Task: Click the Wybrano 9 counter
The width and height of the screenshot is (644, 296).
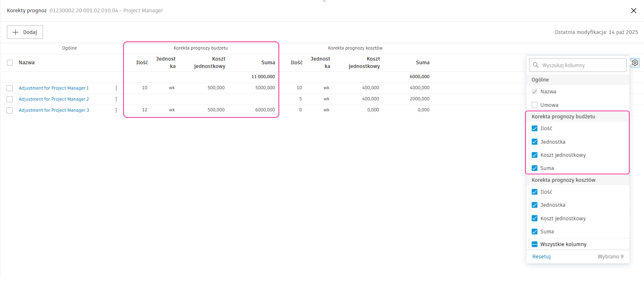Action: [x=610, y=257]
